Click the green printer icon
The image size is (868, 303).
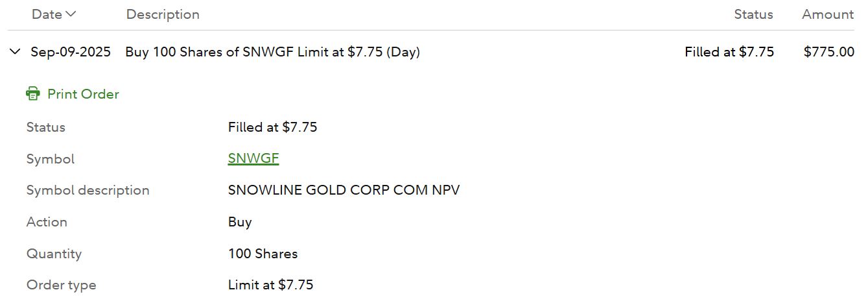pos(32,94)
